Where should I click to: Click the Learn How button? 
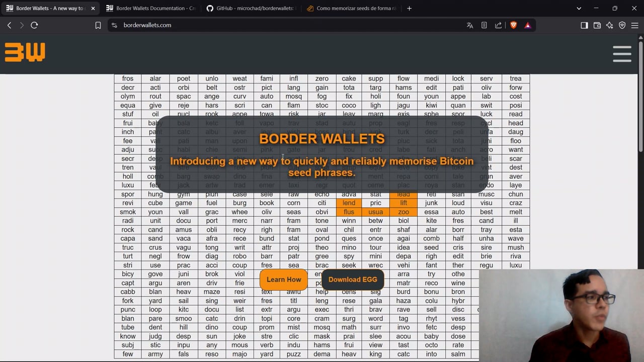(x=284, y=280)
